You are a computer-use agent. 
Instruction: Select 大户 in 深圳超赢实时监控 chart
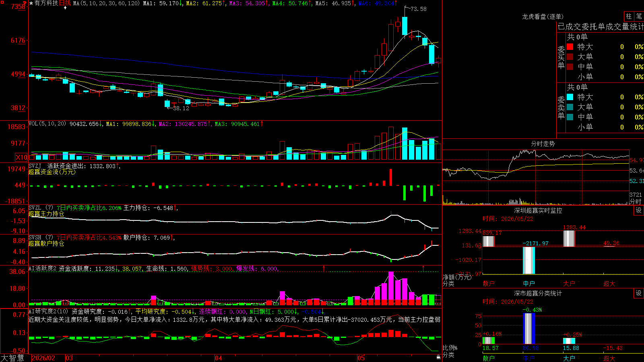tap(569, 284)
